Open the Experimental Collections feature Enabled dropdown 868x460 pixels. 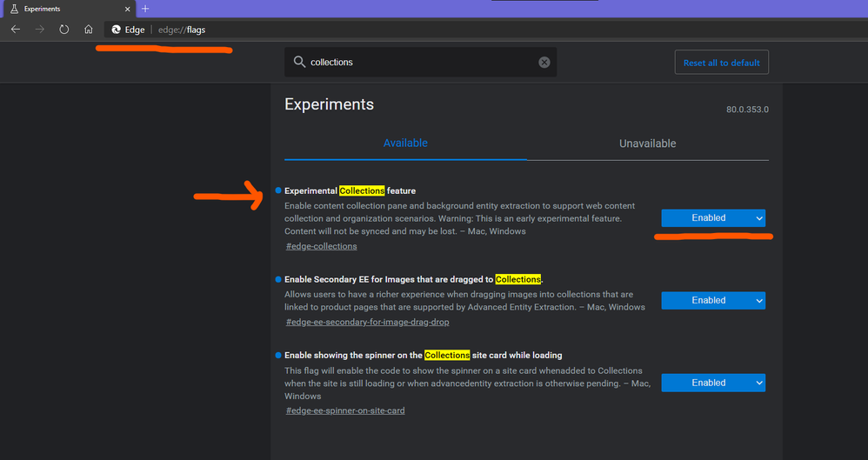point(713,218)
